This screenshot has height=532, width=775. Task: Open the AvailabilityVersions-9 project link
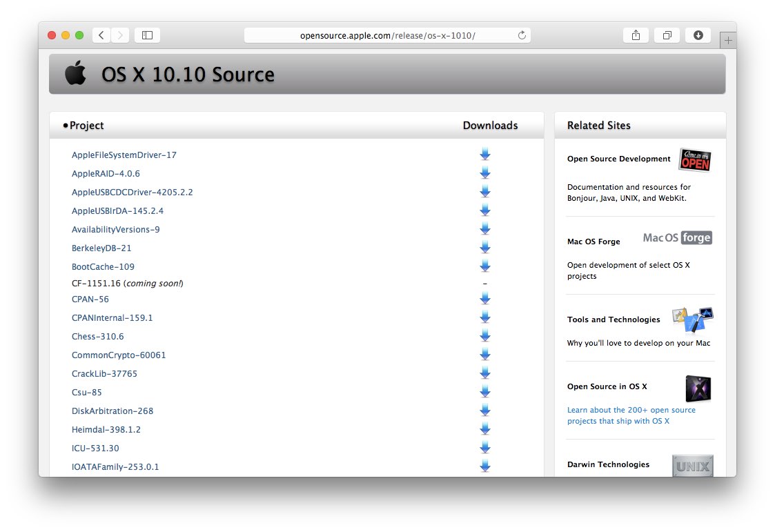coord(116,229)
